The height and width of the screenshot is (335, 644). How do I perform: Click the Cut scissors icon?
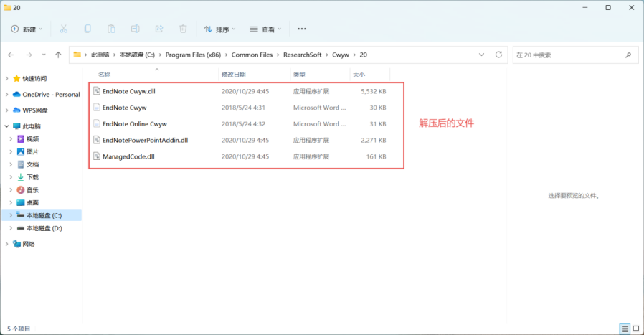pos(63,29)
